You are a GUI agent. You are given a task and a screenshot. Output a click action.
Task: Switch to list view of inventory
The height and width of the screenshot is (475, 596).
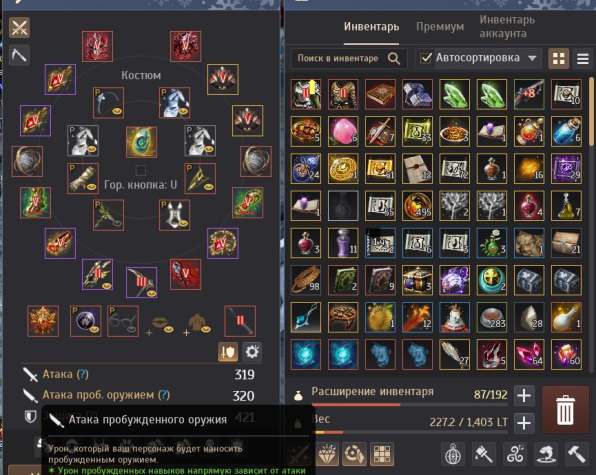(x=583, y=59)
